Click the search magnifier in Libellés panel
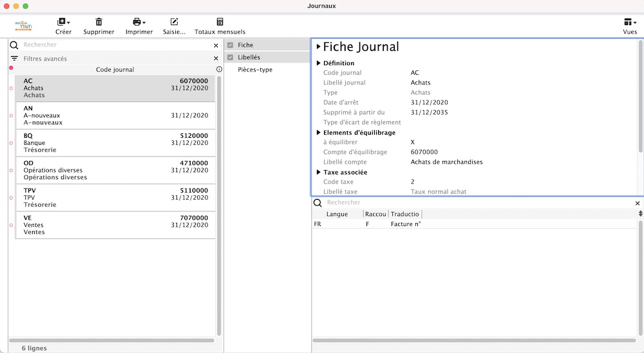 coord(317,203)
